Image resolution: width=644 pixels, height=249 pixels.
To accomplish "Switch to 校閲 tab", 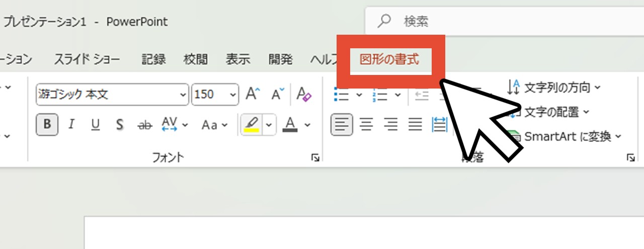I will pyautogui.click(x=196, y=59).
